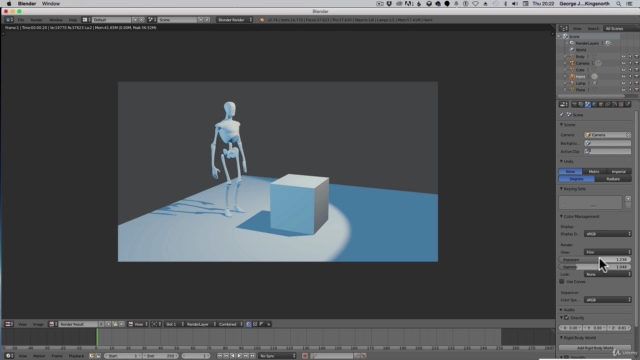Screen dimensions: 640x360
Task: Open the Physics properties tab icon
Action: coord(628,104)
